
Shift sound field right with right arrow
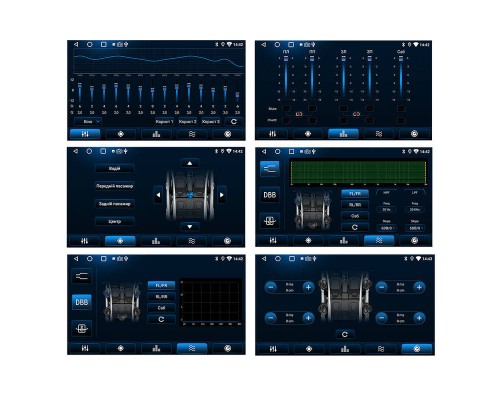click(x=222, y=195)
